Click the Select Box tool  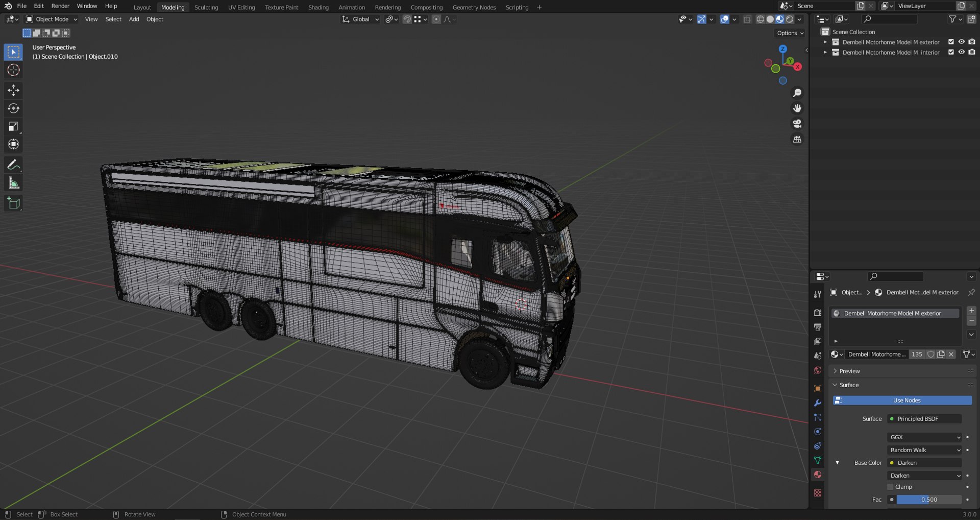pos(14,52)
